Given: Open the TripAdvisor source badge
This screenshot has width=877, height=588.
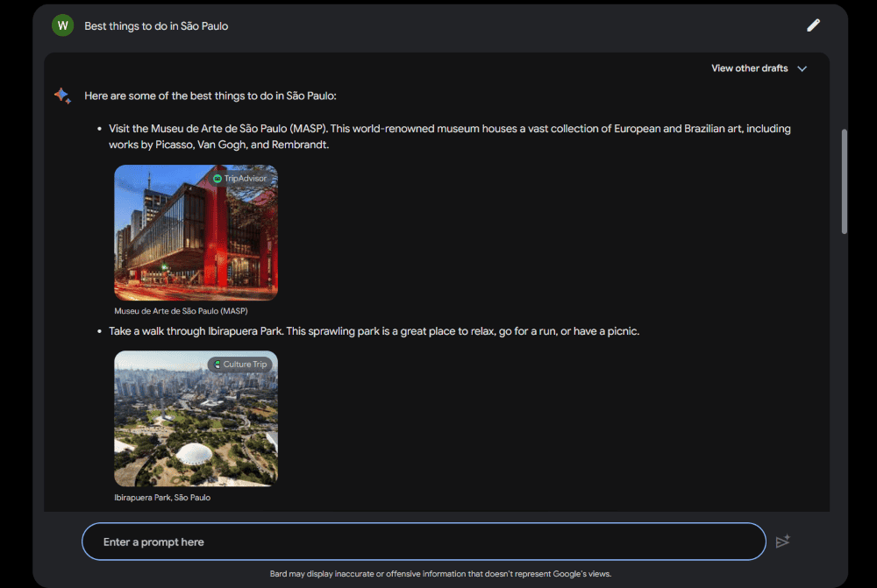Looking at the screenshot, I should pyautogui.click(x=240, y=178).
